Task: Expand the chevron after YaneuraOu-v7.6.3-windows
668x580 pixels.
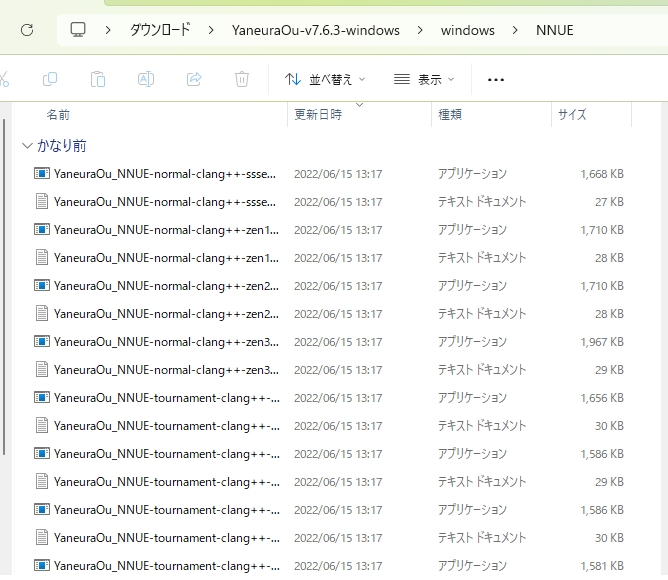Action: (x=420, y=30)
